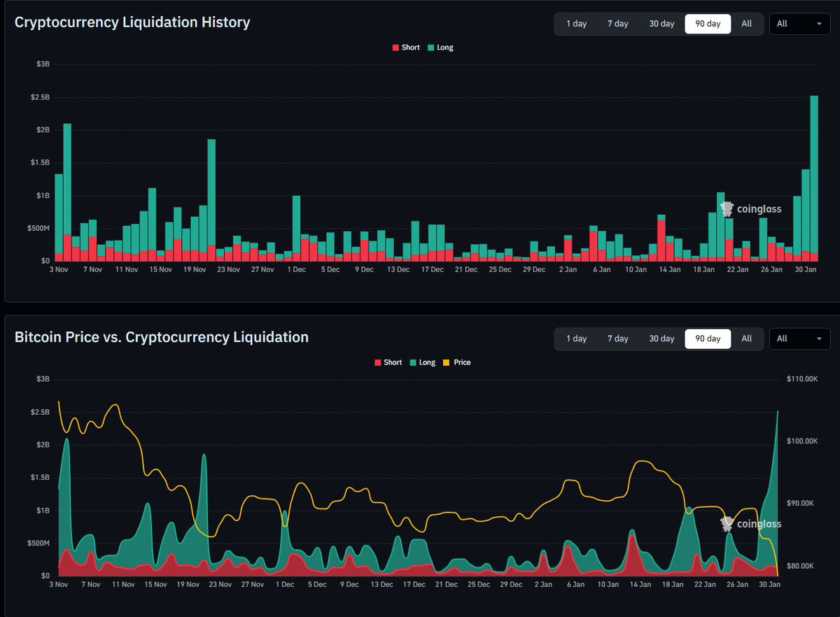Click the 30 Jan date label in top chart

[806, 269]
